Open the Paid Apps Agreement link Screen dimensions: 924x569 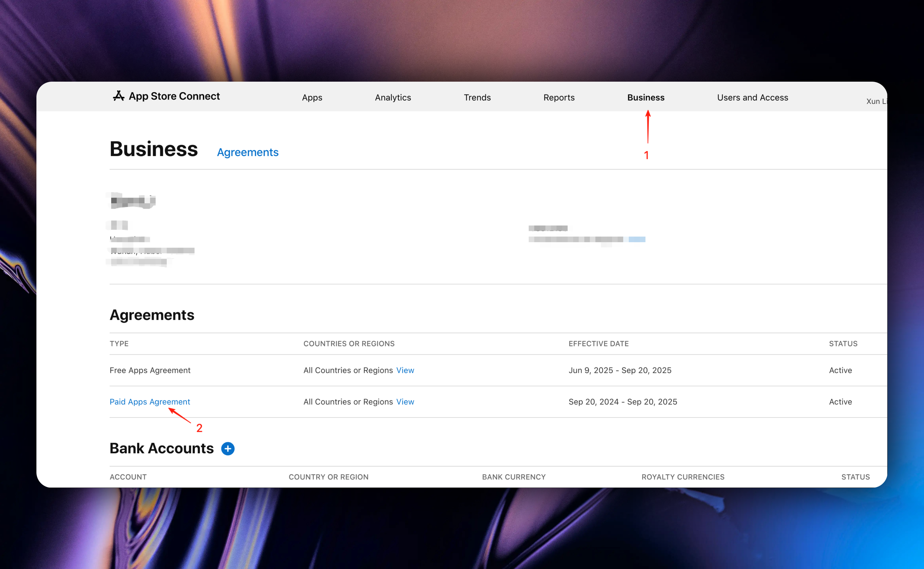(x=150, y=402)
